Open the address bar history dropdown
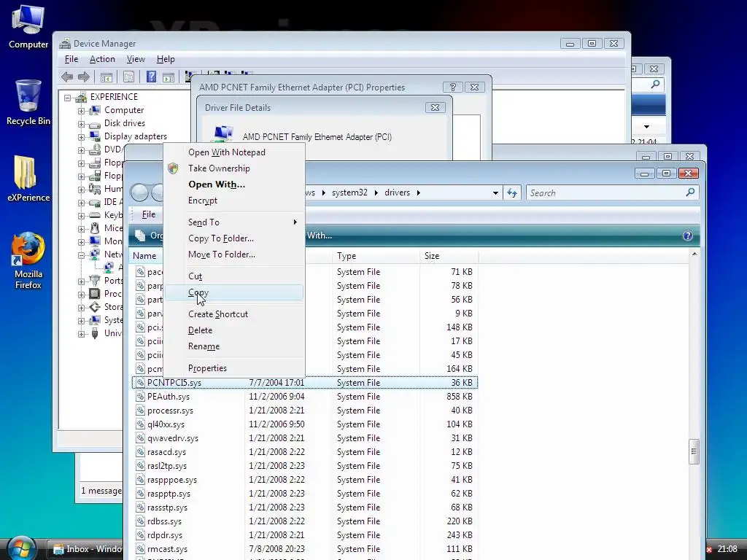This screenshot has height=560, width=747. tap(495, 192)
